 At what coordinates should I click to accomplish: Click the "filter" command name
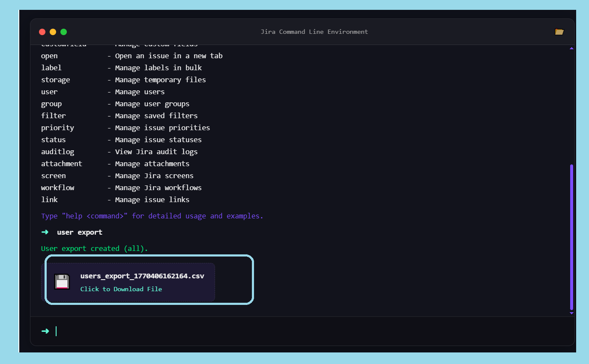coord(54,116)
